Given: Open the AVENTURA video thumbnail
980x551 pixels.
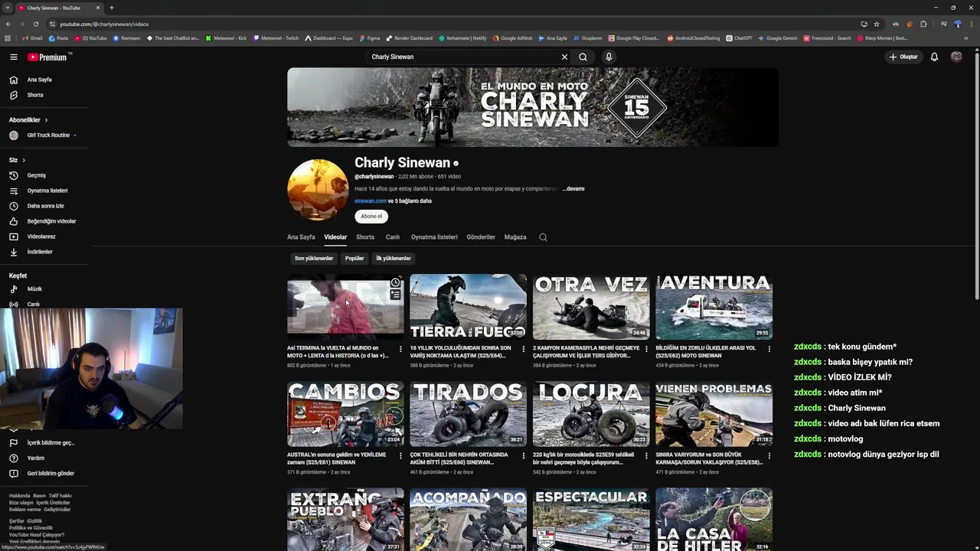Looking at the screenshot, I should point(714,307).
